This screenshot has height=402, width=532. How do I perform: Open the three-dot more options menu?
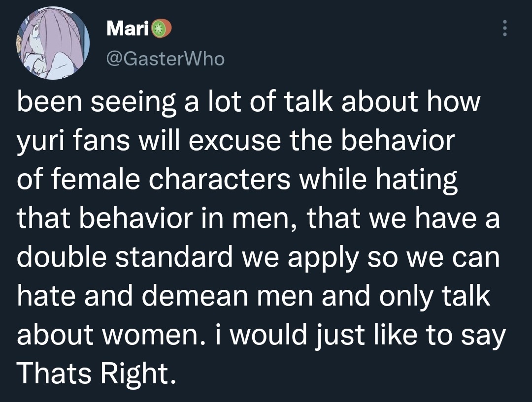pos(504,29)
